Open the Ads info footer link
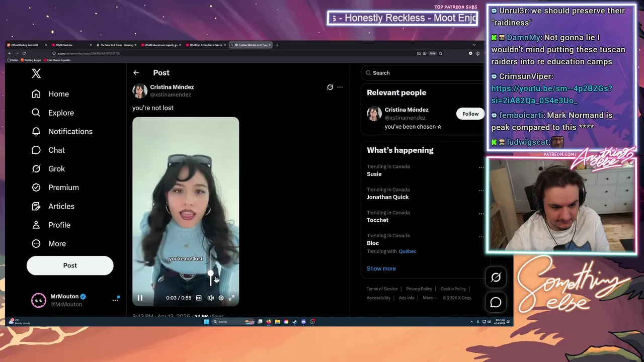Viewport: 644px width, 362px height. pyautogui.click(x=407, y=298)
